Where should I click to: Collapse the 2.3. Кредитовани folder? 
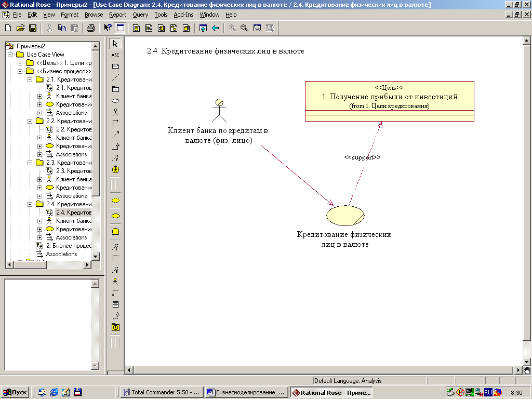click(30, 163)
